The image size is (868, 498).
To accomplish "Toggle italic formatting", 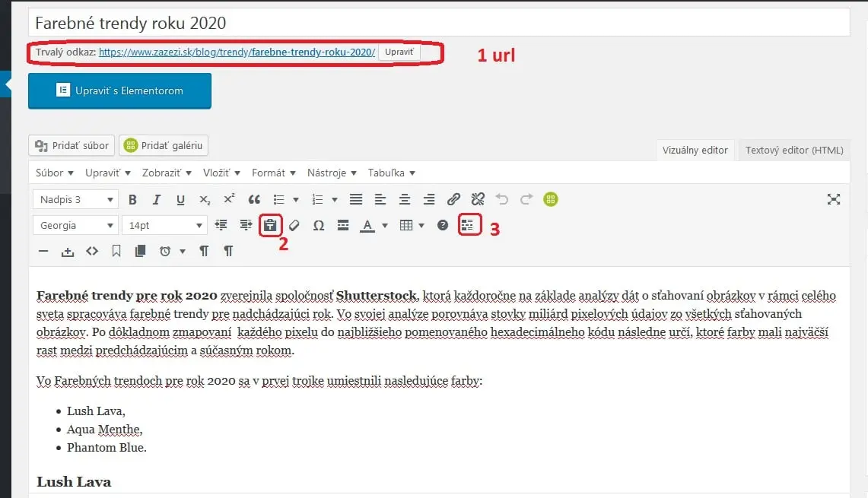I will (x=157, y=200).
